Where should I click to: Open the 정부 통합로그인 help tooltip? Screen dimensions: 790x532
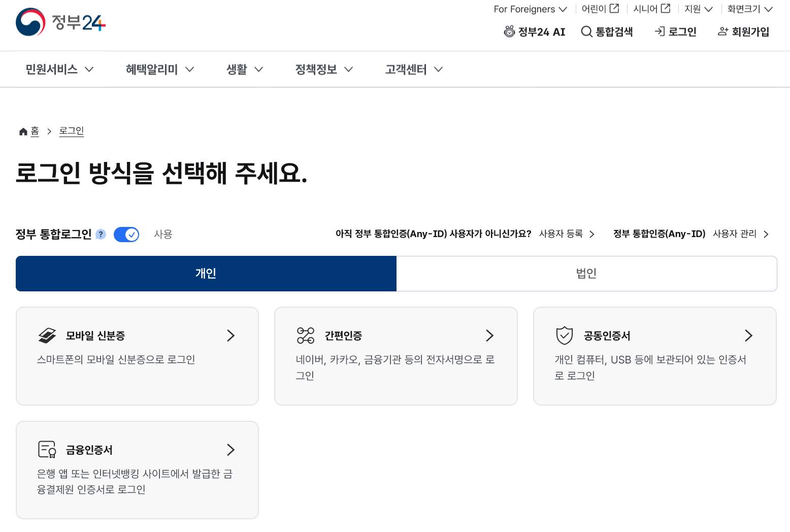click(101, 234)
